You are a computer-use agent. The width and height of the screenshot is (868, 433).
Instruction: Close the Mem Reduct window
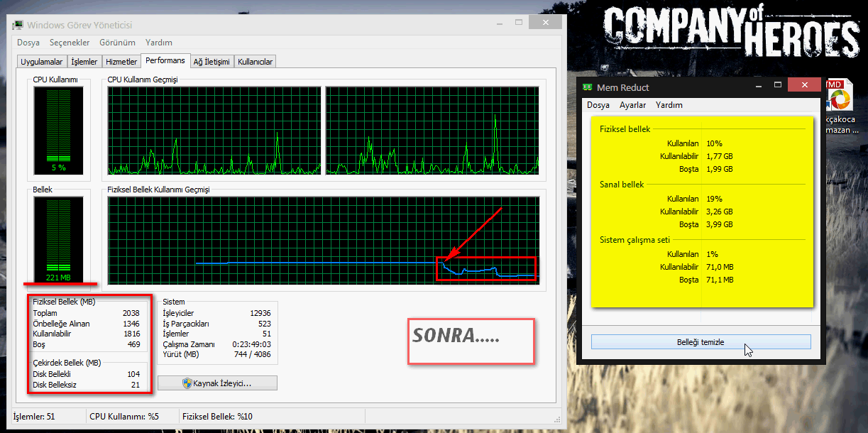coord(805,84)
